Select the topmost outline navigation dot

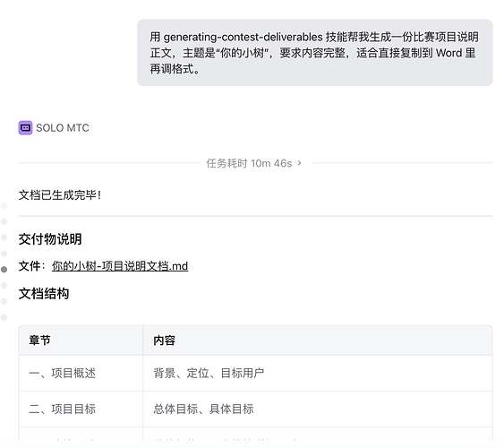point(4,205)
